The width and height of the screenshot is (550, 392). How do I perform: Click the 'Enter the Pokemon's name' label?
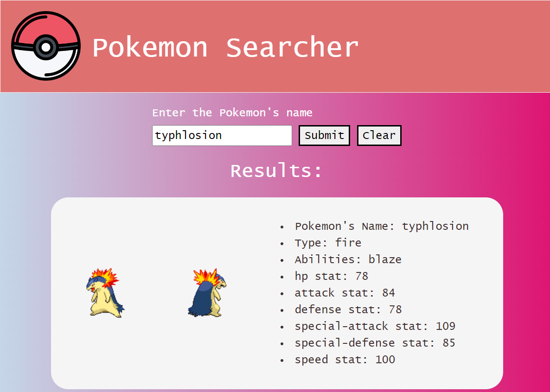pyautogui.click(x=232, y=113)
